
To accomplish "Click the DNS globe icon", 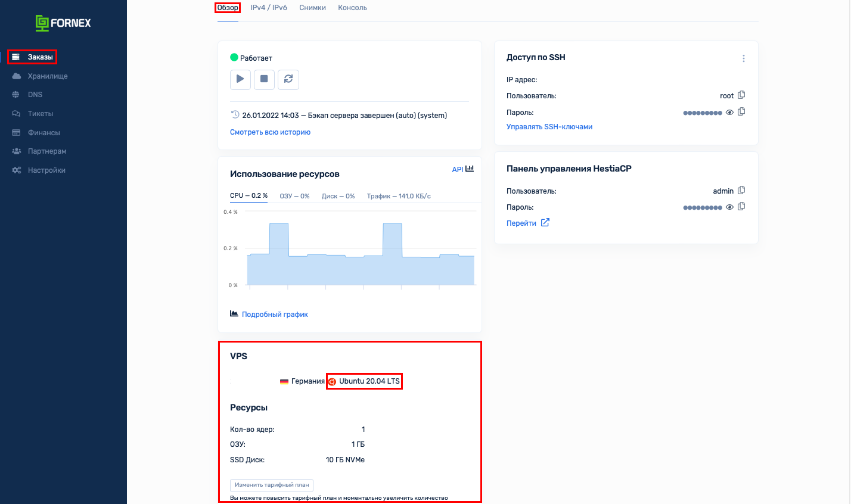I will click(x=16, y=95).
